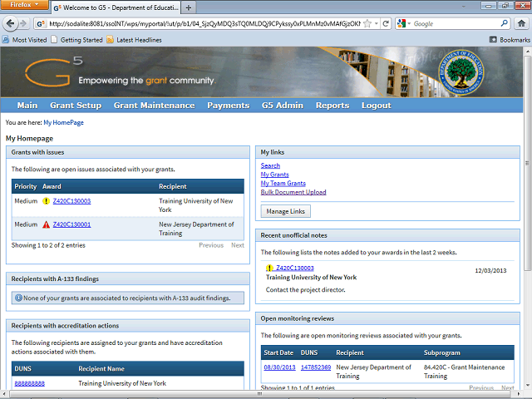Open DUNS 888888888 link
The image size is (532, 399).
30,383
